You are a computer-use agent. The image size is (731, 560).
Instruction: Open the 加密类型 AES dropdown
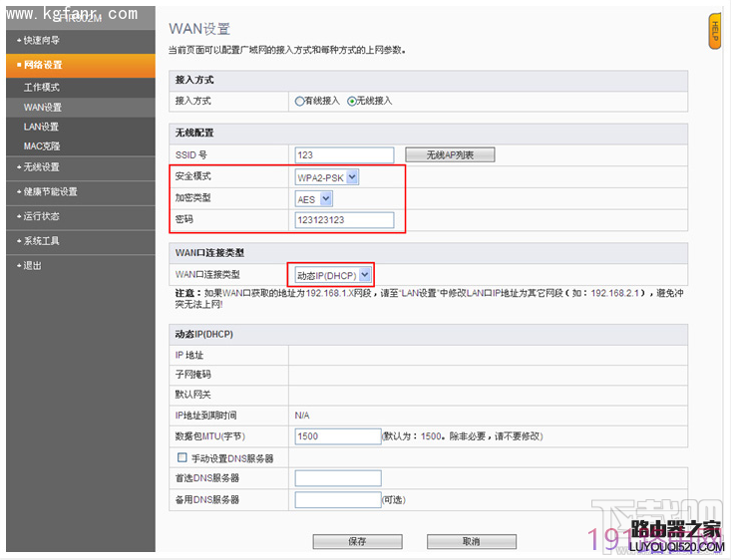click(314, 199)
